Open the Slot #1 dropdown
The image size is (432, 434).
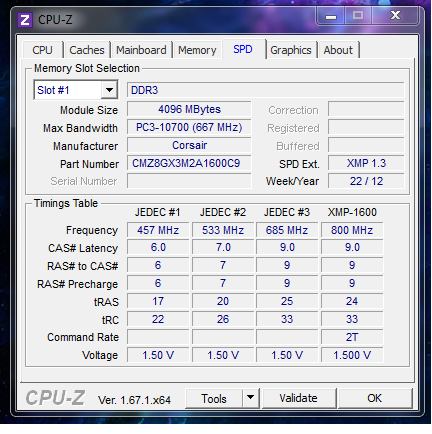(x=76, y=90)
